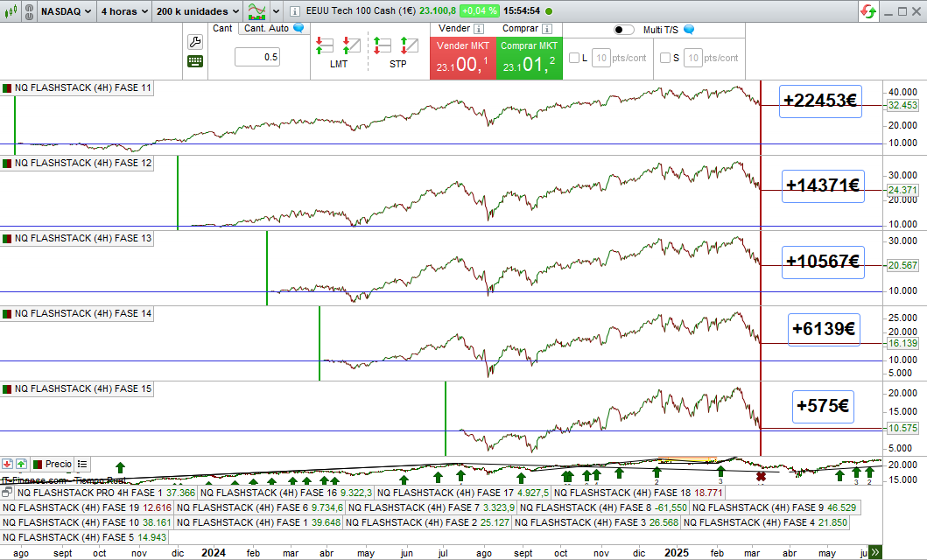Image resolution: width=927 pixels, height=560 pixels.
Task: Switch to the Cant. Auto tab
Action: point(266,28)
